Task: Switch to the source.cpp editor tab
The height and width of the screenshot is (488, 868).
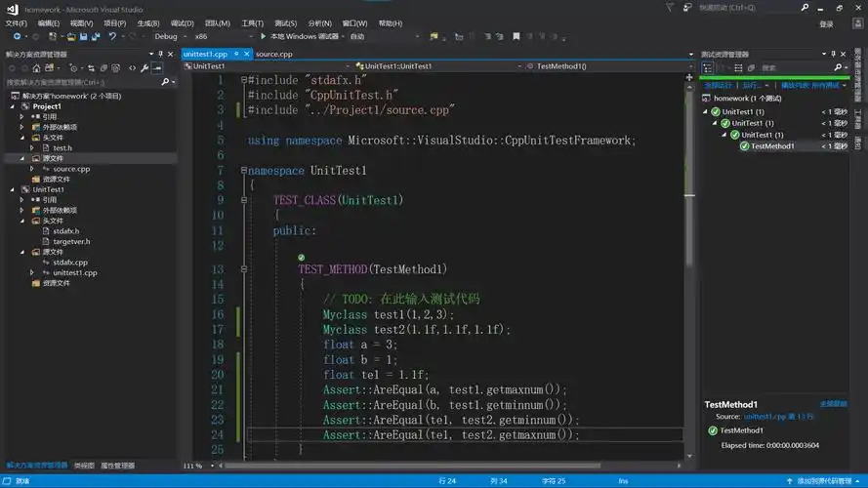Action: 273,54
